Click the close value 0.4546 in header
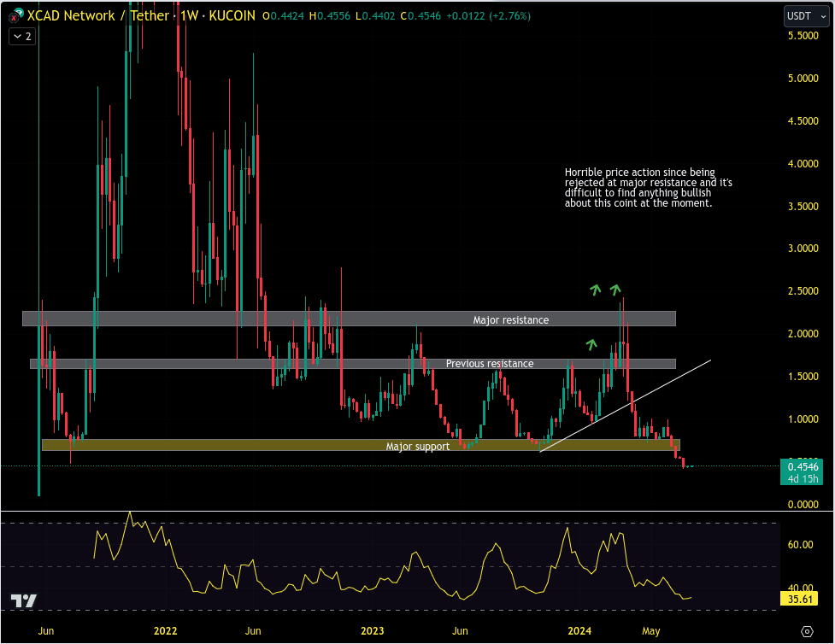 coord(425,16)
